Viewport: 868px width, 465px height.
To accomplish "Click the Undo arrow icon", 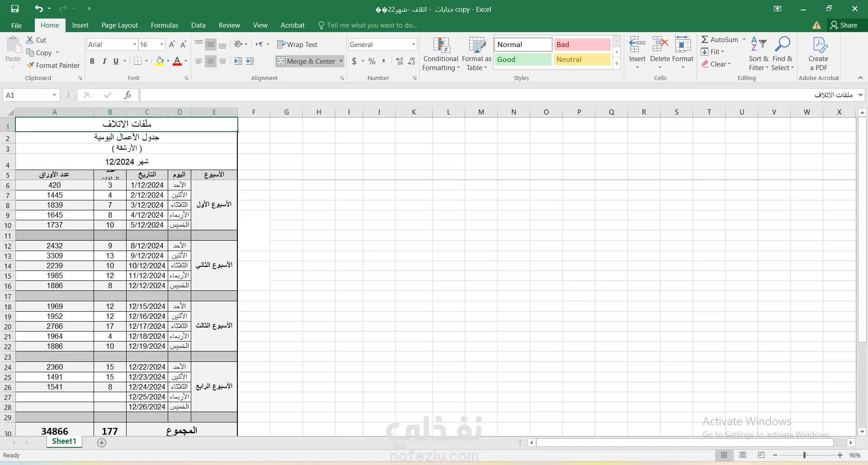I will [x=39, y=9].
